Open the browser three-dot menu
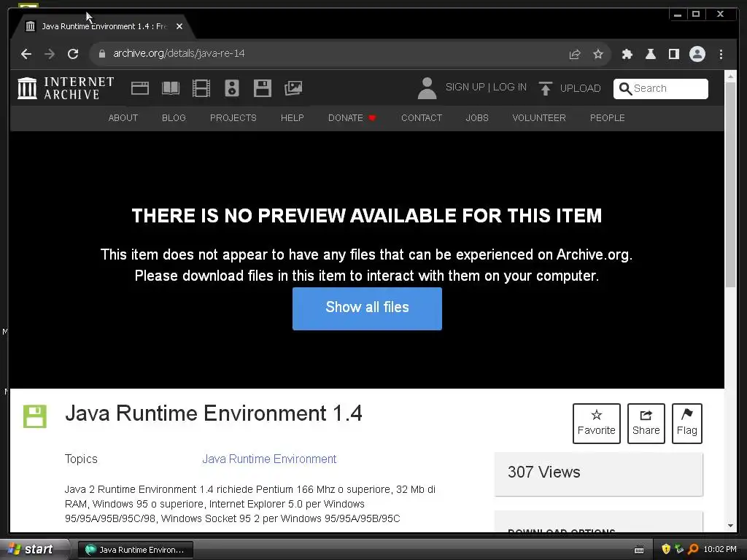Viewport: 747px width, 560px height. tap(721, 54)
